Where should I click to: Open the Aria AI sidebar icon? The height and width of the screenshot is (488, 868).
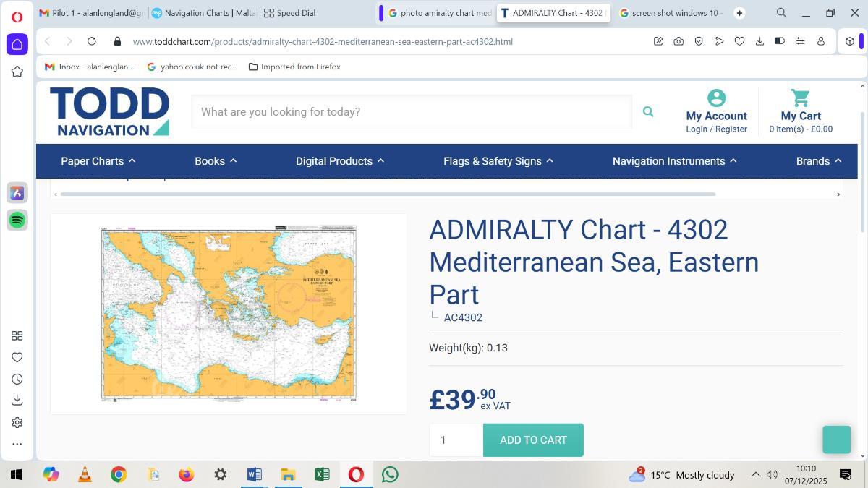(17, 192)
